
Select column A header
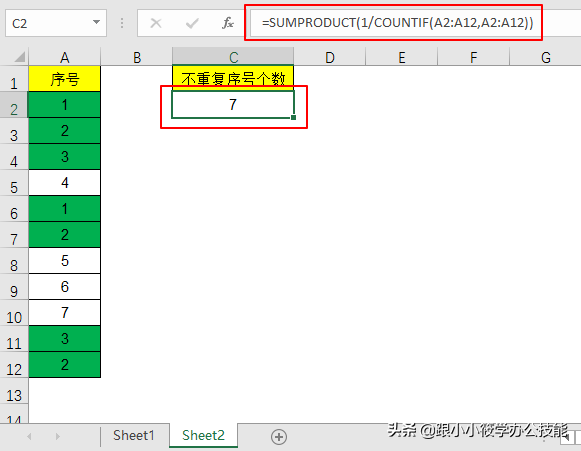click(64, 57)
